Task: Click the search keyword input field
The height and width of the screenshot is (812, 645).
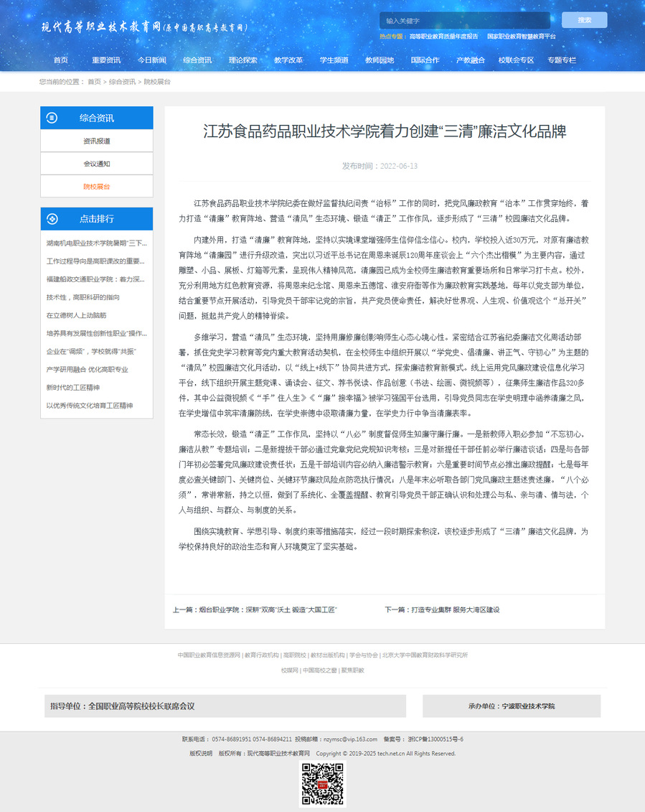Action: [464, 21]
